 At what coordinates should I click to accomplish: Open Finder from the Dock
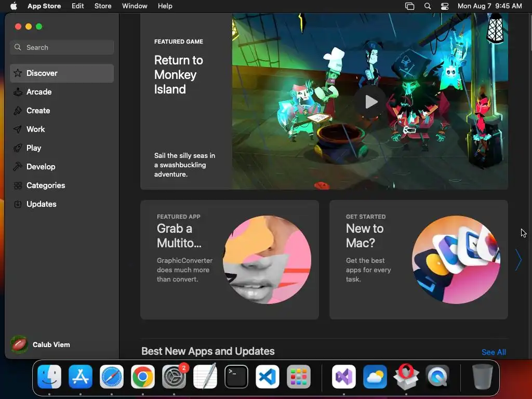click(x=49, y=377)
